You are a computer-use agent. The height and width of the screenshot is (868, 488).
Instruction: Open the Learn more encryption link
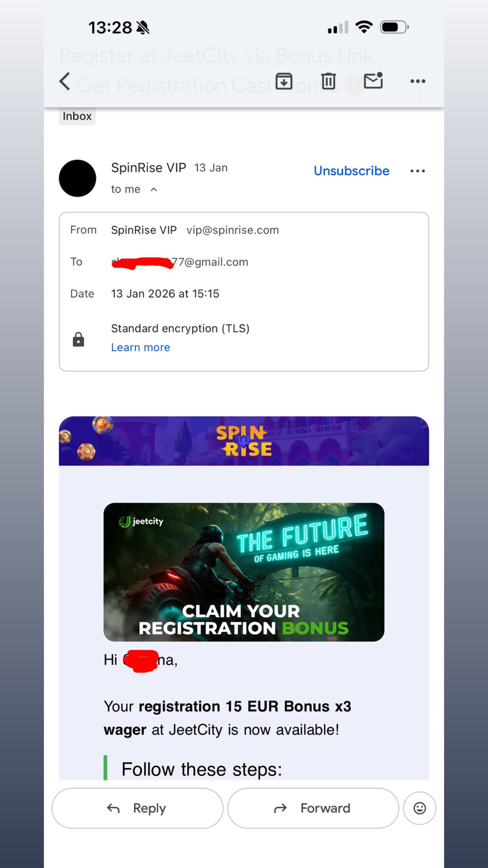pos(141,348)
